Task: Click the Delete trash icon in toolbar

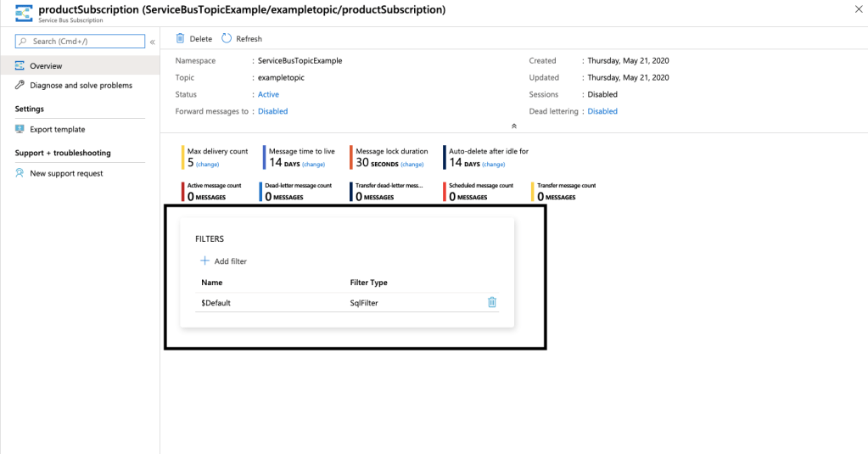Action: pyautogui.click(x=180, y=38)
